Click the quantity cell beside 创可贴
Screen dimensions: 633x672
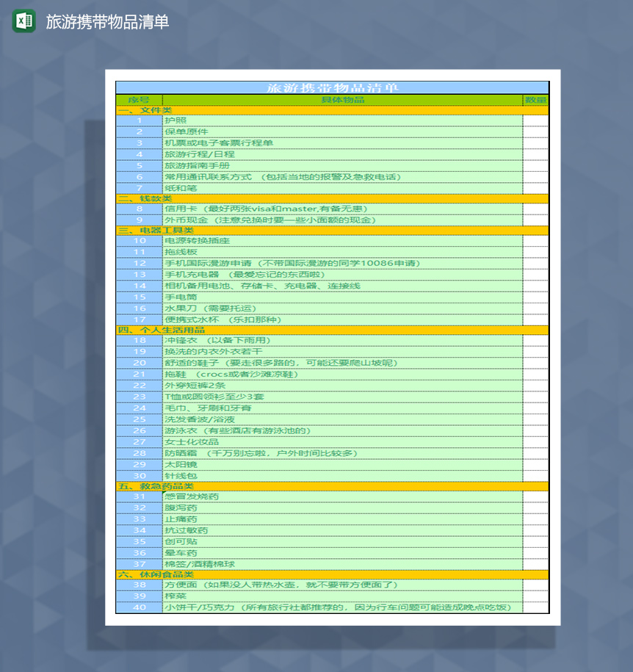[x=535, y=541]
